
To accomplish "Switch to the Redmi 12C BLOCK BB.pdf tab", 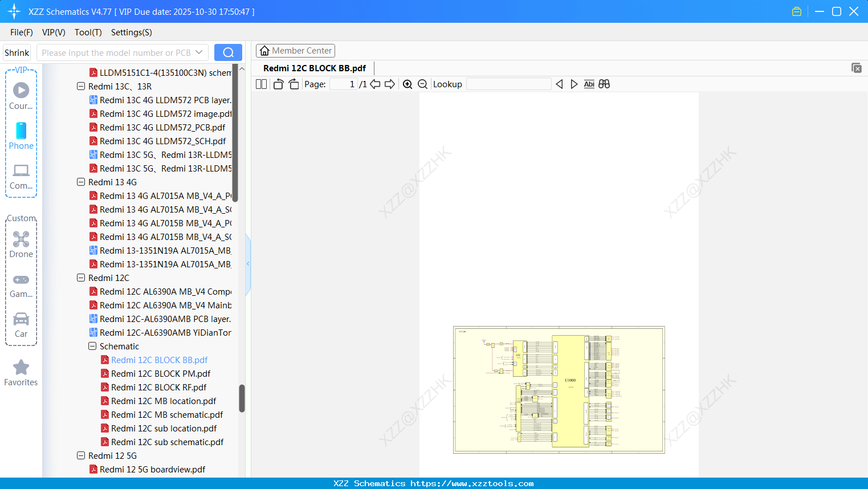I will click(313, 68).
